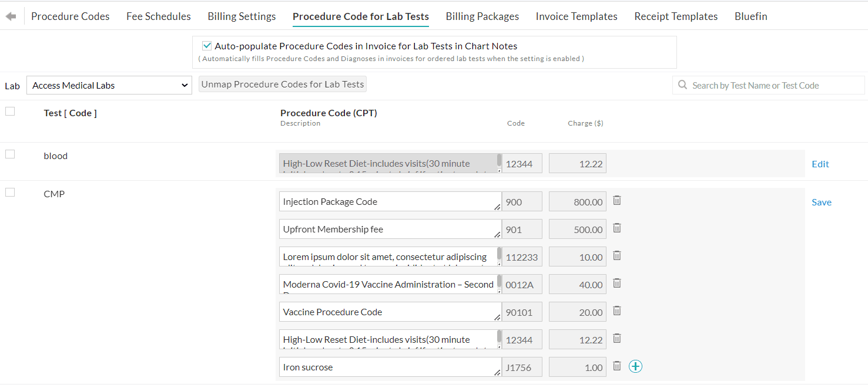
Task: Click the green plus icon to add procedure code
Action: (x=635, y=366)
